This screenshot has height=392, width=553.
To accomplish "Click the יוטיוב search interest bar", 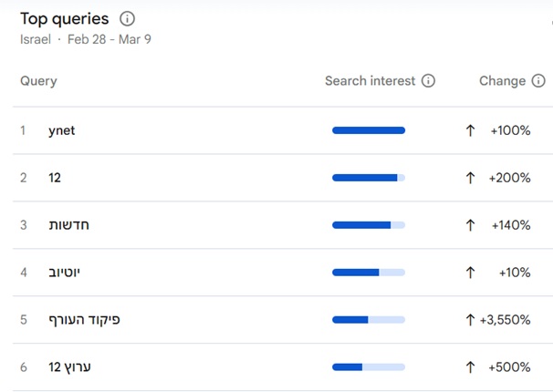I will pyautogui.click(x=369, y=273).
